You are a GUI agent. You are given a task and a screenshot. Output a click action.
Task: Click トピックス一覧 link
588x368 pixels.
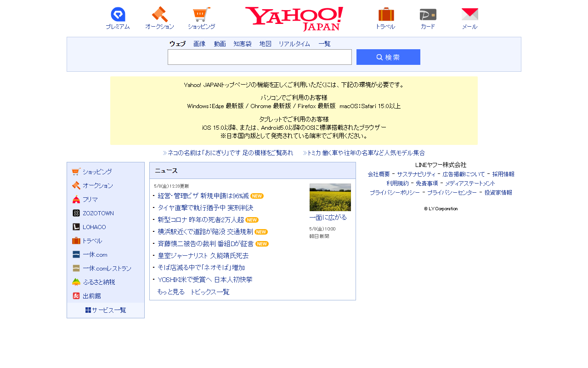pyautogui.click(x=210, y=292)
